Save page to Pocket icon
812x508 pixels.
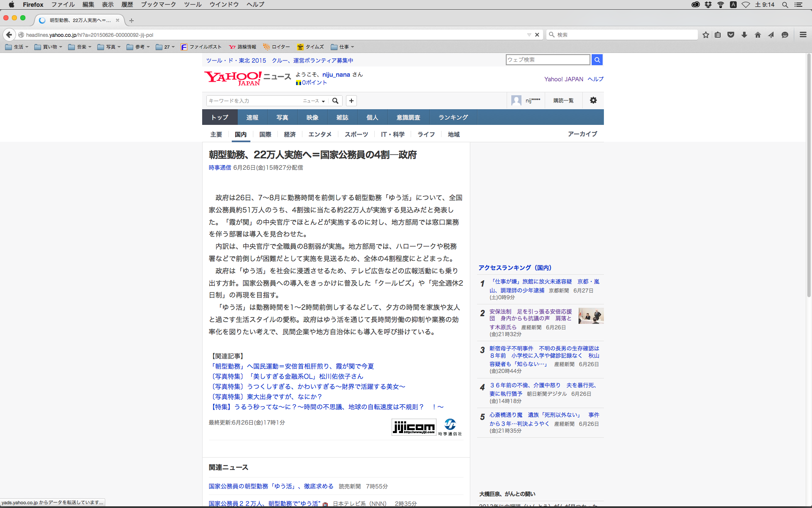(x=731, y=35)
